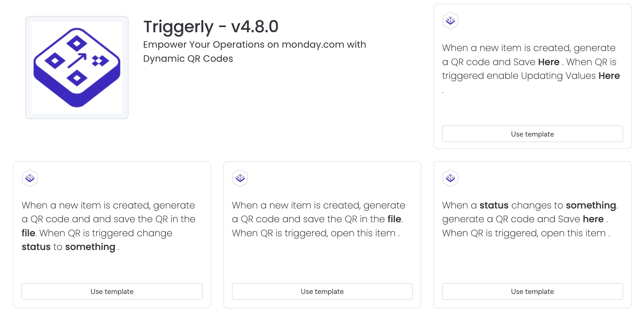Select the bold 'Here' after 'Updating Values'
644x321 pixels.
[x=609, y=76]
